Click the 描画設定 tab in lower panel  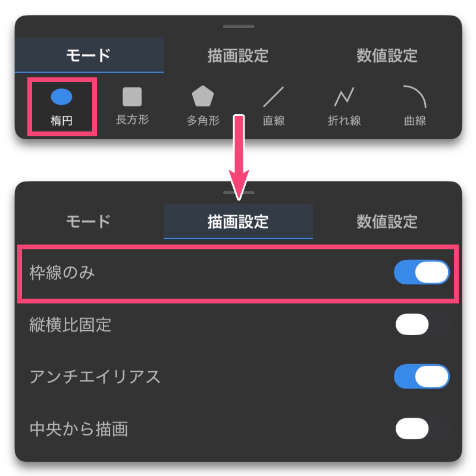click(238, 221)
